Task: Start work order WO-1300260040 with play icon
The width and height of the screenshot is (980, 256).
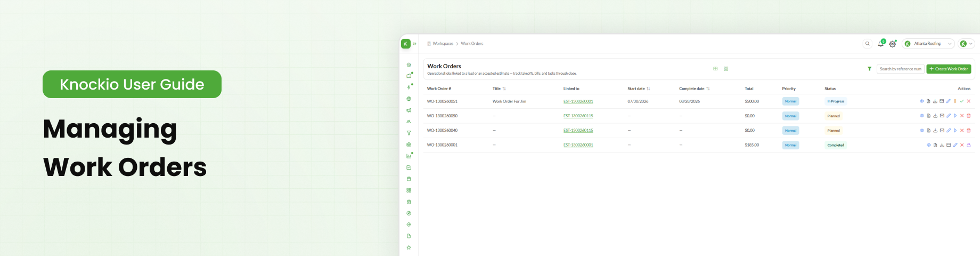Action: click(x=955, y=130)
